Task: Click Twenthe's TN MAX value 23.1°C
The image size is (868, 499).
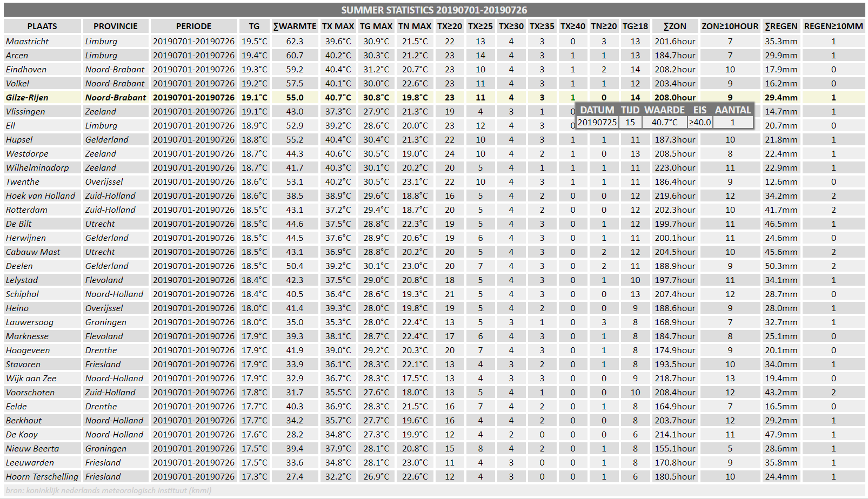Action: point(415,181)
